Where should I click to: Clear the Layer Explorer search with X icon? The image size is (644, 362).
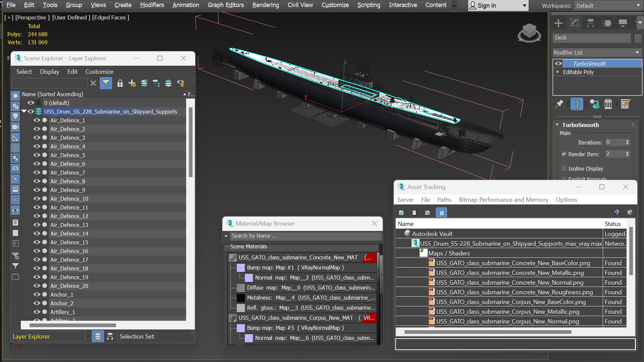(93, 83)
